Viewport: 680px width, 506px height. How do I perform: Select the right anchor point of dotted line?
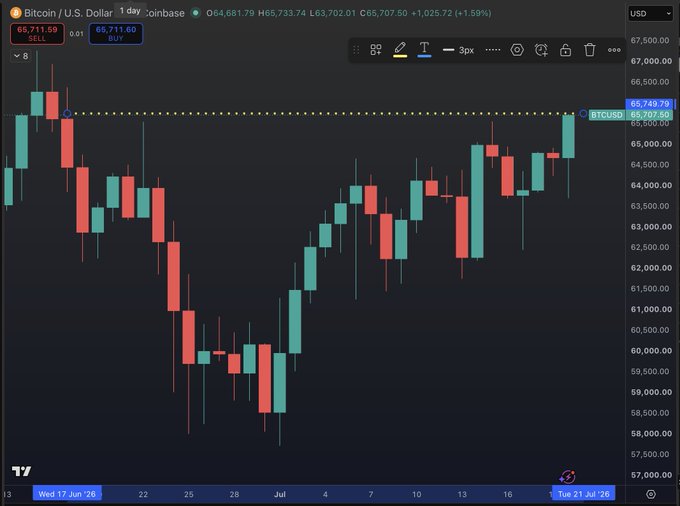tap(583, 114)
